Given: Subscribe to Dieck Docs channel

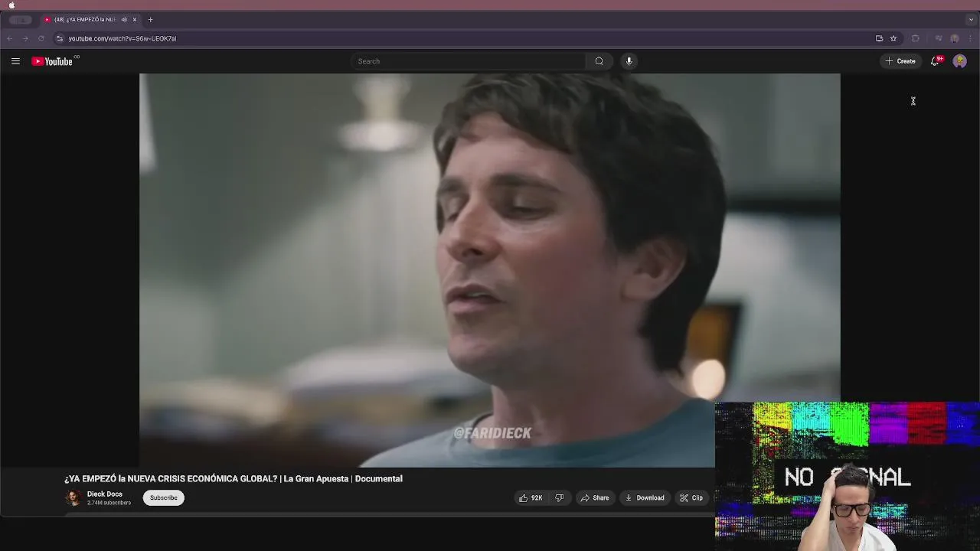Looking at the screenshot, I should (x=163, y=498).
